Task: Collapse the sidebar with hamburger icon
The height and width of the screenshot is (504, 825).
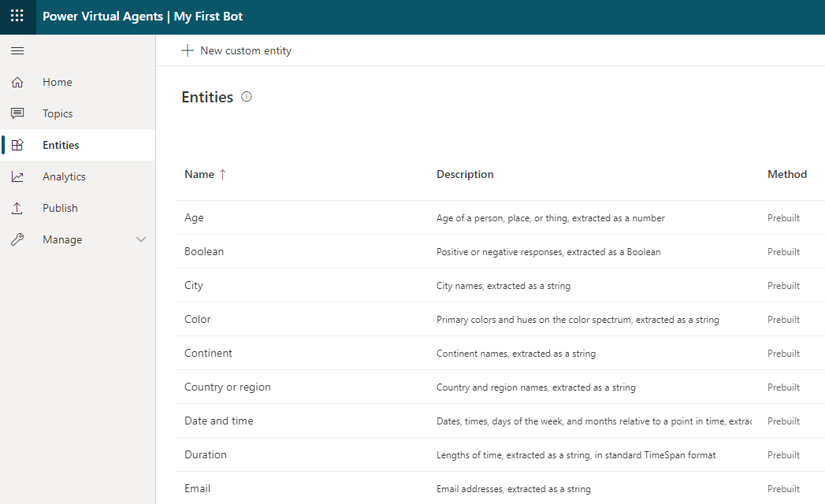Action: (17, 50)
